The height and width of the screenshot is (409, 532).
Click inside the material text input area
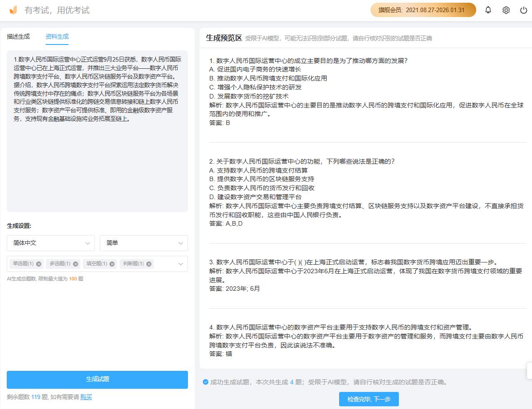click(x=97, y=130)
